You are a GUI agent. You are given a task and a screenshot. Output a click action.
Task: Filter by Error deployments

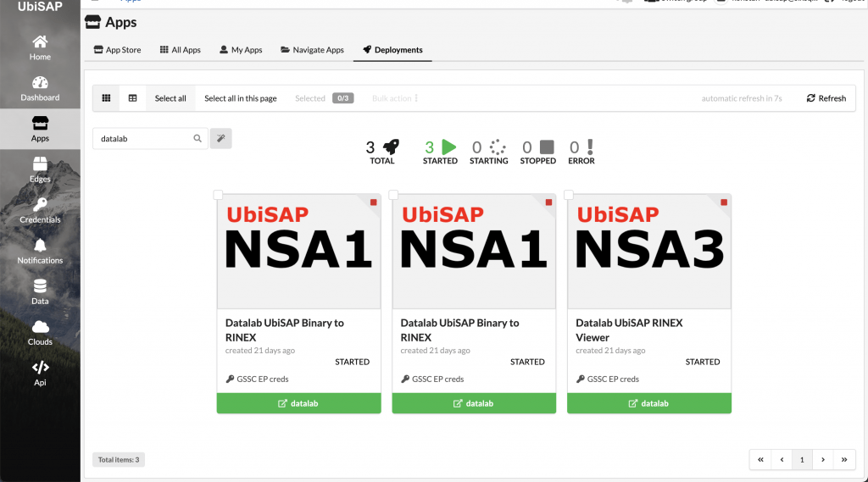pos(581,152)
